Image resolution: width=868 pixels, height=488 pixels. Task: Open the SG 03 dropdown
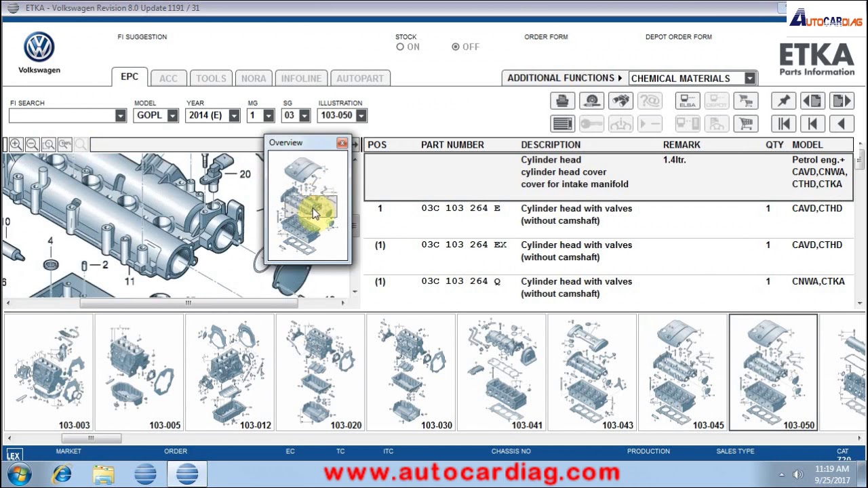pos(304,116)
